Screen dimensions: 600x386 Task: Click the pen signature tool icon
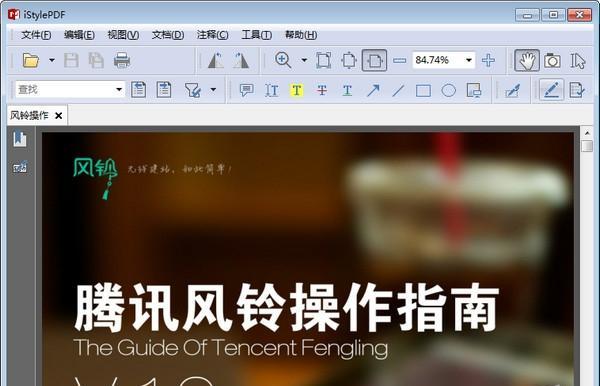click(512, 91)
